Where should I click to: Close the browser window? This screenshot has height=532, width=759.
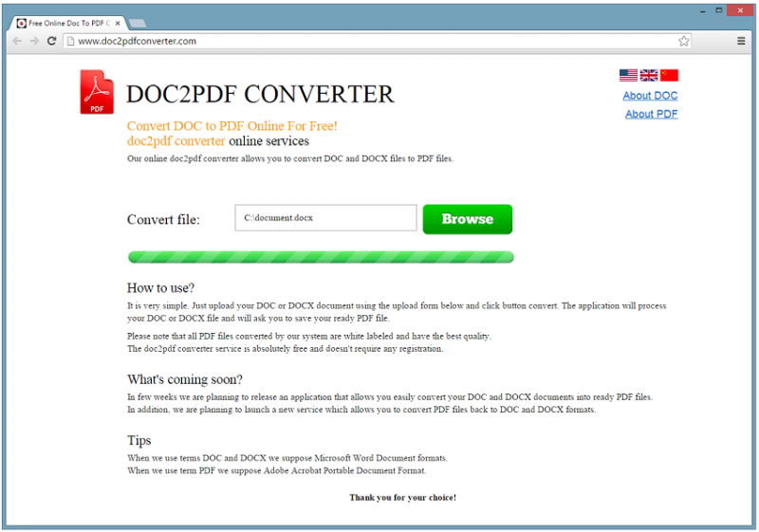coord(740,10)
